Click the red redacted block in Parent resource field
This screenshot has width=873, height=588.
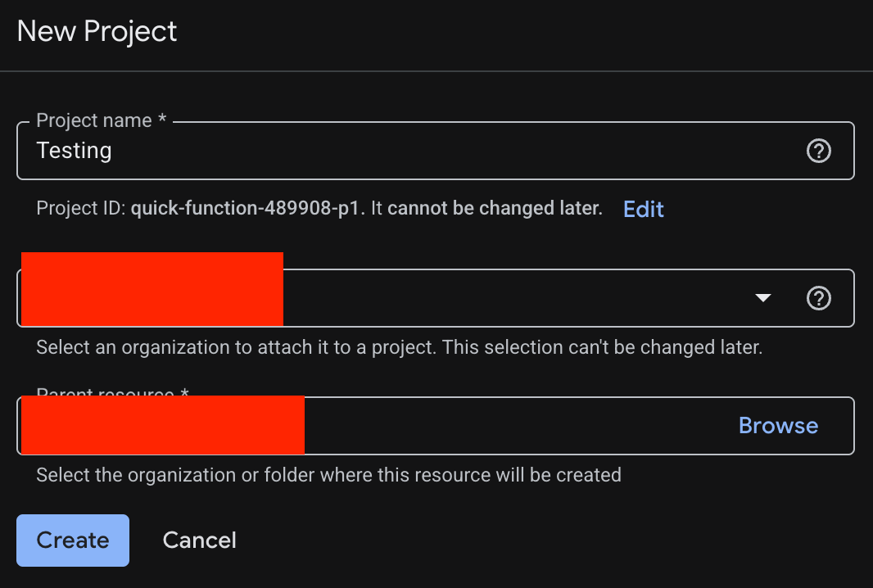pos(163,425)
